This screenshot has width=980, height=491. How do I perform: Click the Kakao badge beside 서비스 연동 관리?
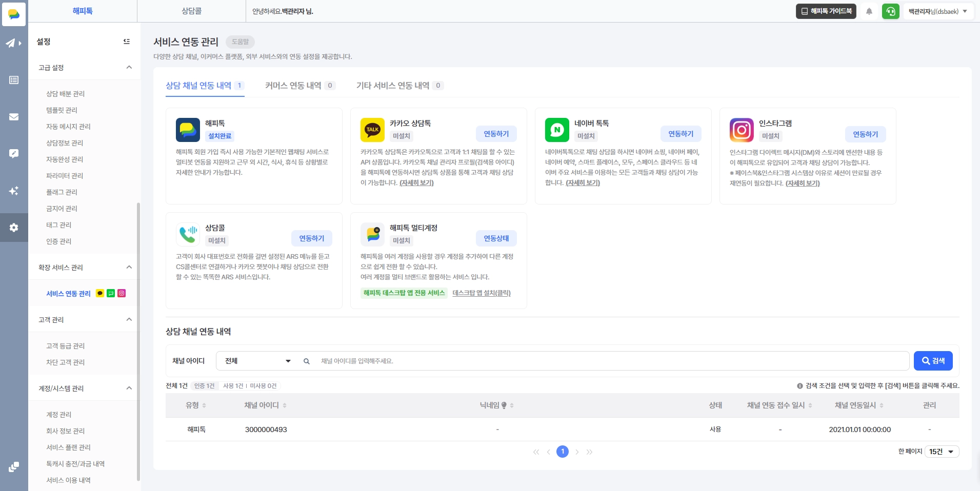tap(100, 293)
